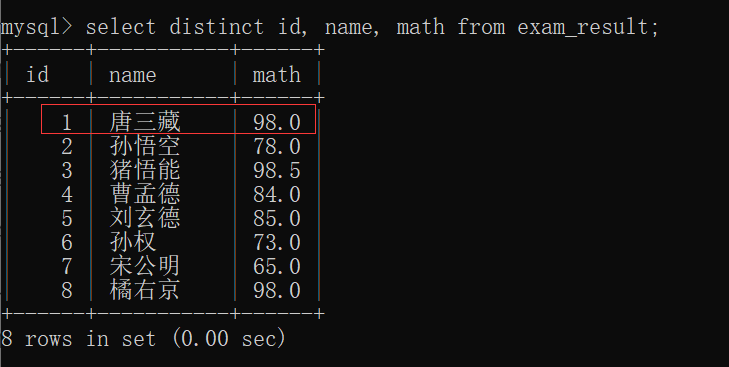The height and width of the screenshot is (367, 729).
Task: Click the word 'distinct' in the query
Action: pyautogui.click(x=217, y=26)
